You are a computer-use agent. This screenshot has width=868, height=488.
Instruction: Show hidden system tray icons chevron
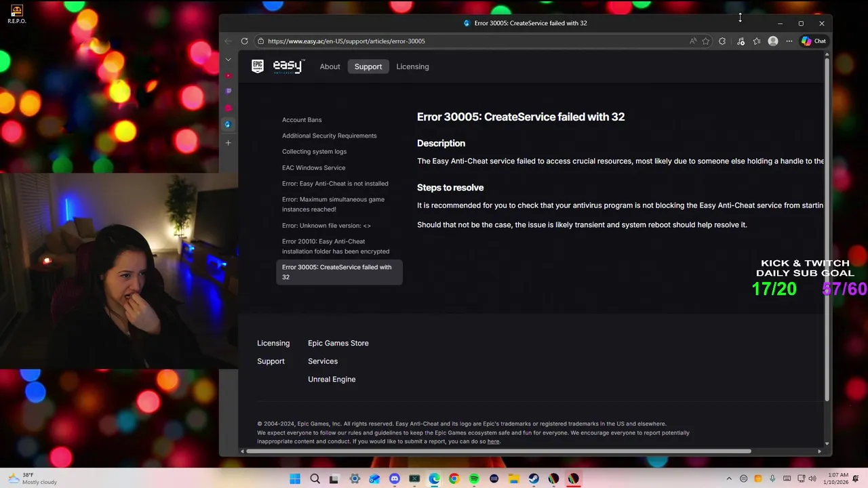pyautogui.click(x=729, y=479)
